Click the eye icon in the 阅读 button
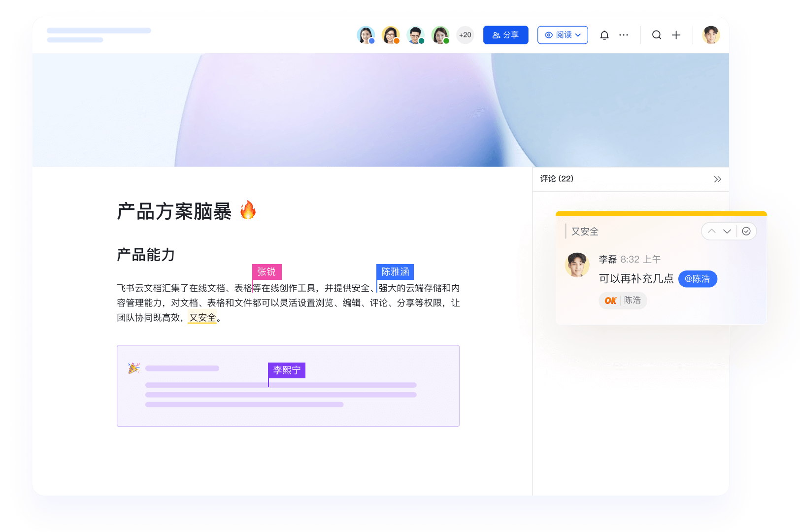The image size is (800, 532). point(548,35)
